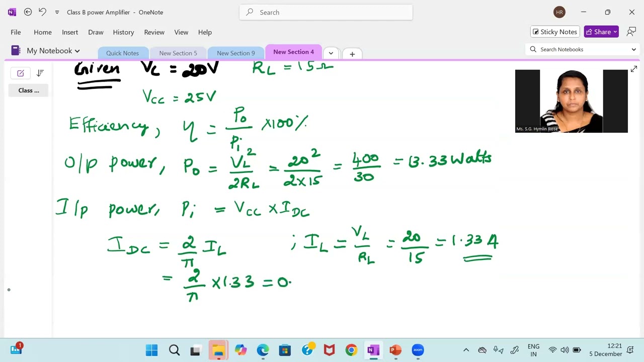Open Task View on the taskbar
The height and width of the screenshot is (362, 644).
coord(196,350)
